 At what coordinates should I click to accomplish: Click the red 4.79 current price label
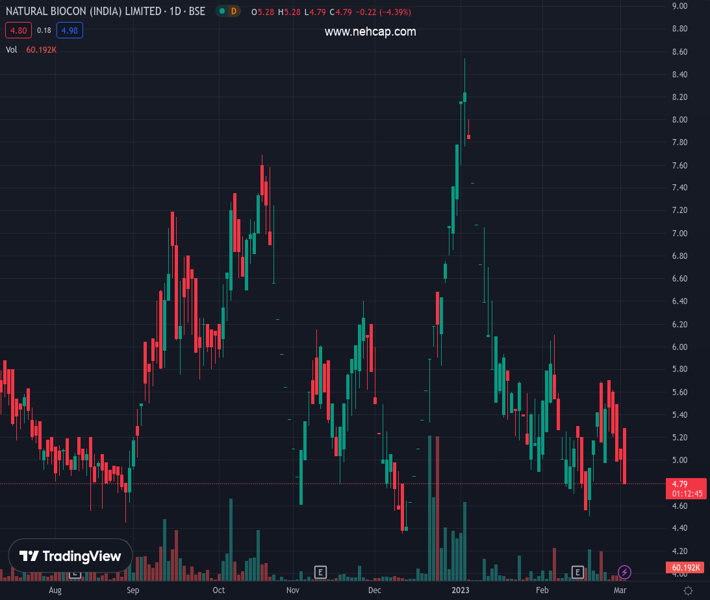tap(680, 484)
